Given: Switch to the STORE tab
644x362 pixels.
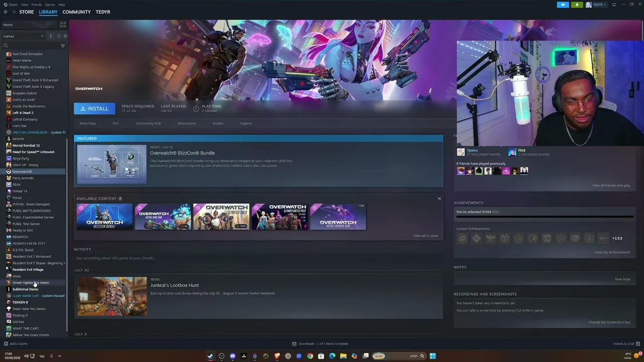Looking at the screenshot, I should [27, 12].
